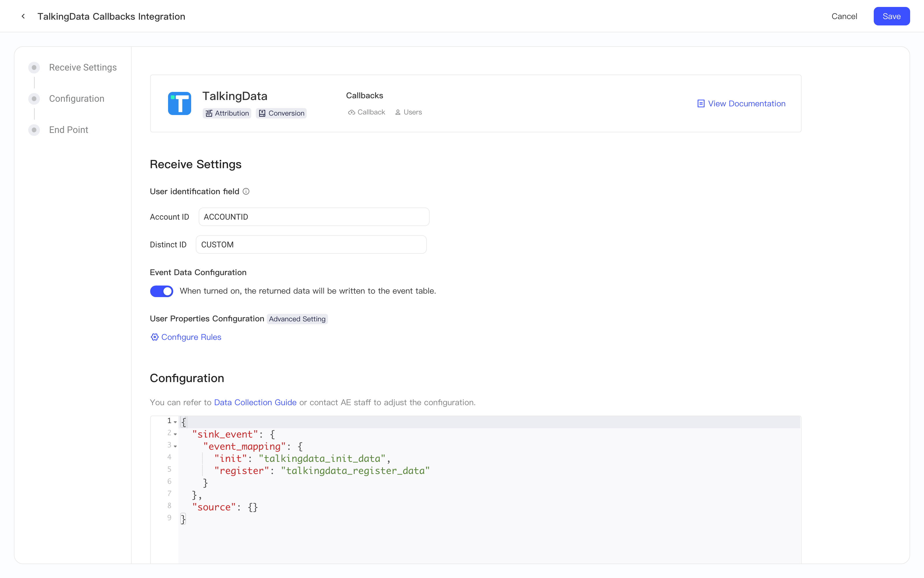The height and width of the screenshot is (578, 924).
Task: Collapse sink_event fold arrow on line 2
Action: pos(175,434)
